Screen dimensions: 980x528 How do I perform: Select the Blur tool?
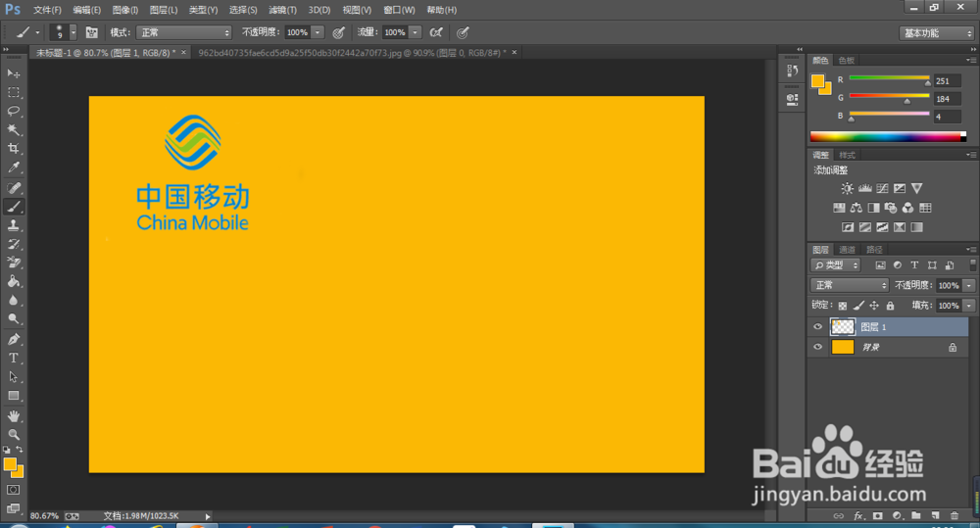pos(13,300)
